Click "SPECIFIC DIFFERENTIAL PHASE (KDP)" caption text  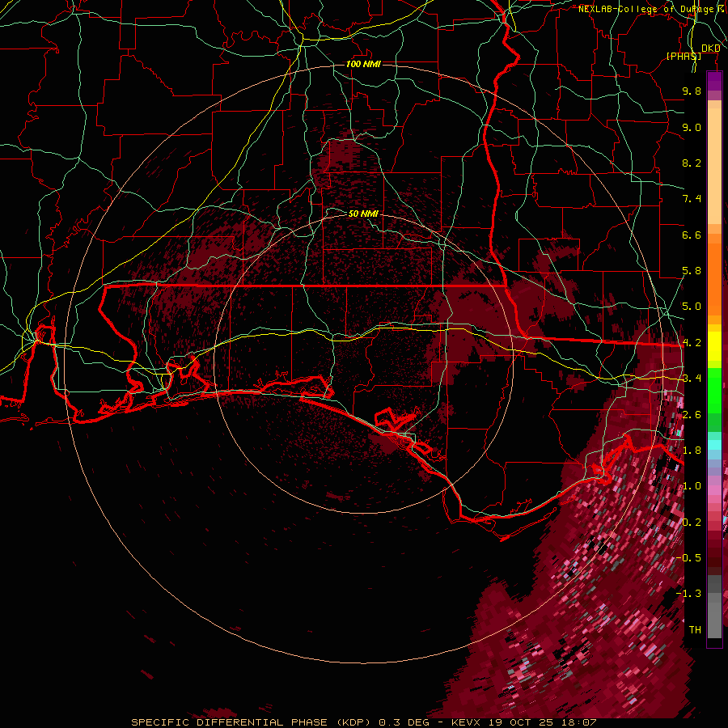point(251,722)
